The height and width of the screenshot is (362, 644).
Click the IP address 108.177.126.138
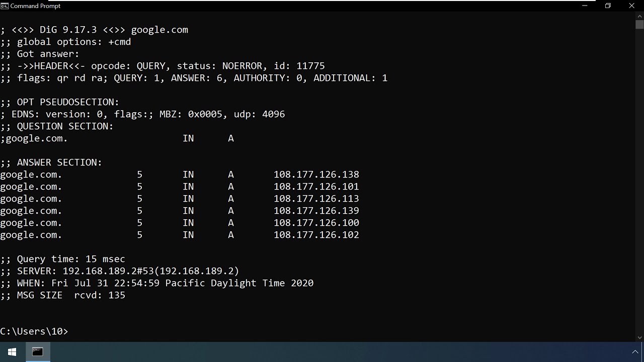[316, 174]
